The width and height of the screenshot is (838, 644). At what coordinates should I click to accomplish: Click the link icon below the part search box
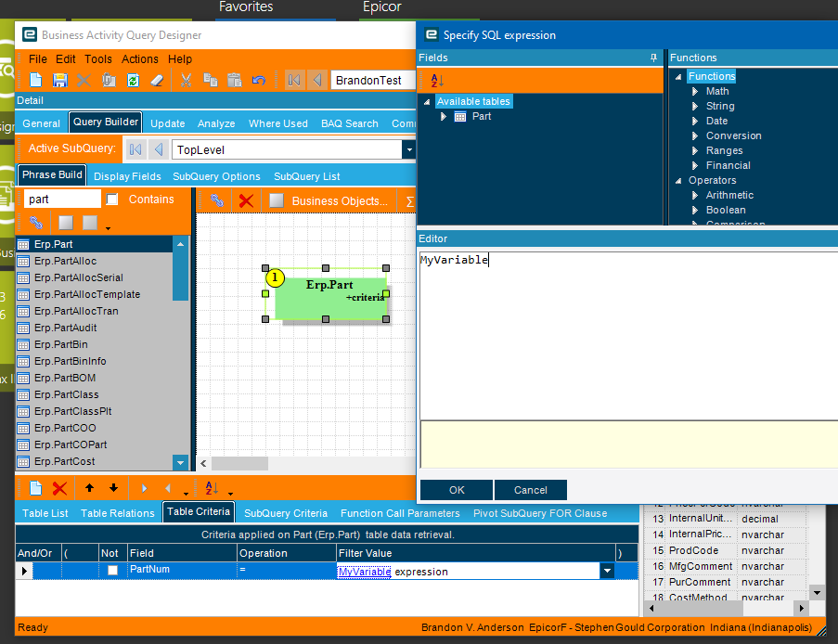[x=36, y=223]
